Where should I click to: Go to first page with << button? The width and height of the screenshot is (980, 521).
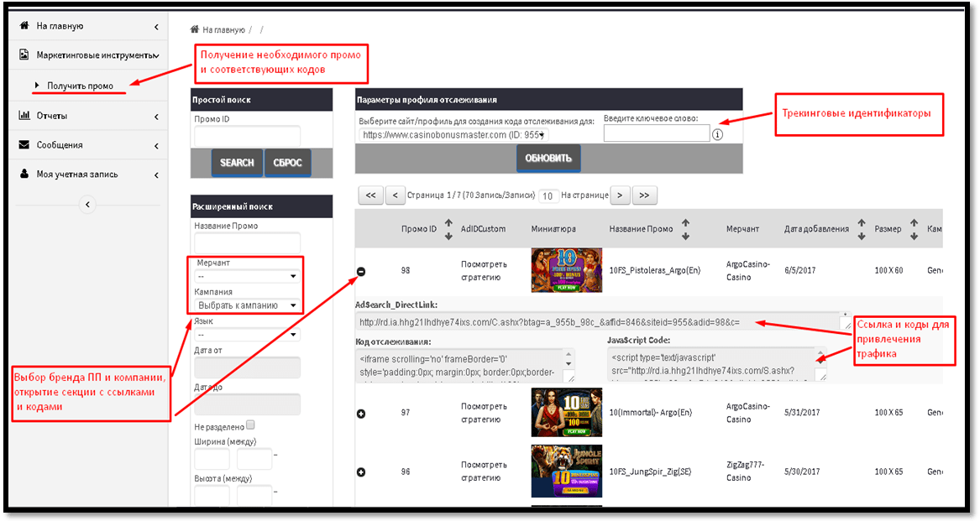(x=370, y=195)
